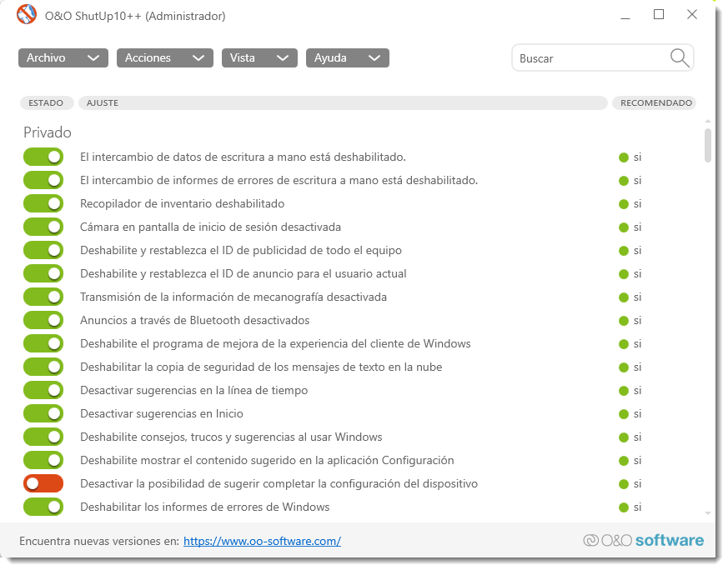Click recommended green dot for handwriting data row
The image size is (728, 570).
point(624,157)
